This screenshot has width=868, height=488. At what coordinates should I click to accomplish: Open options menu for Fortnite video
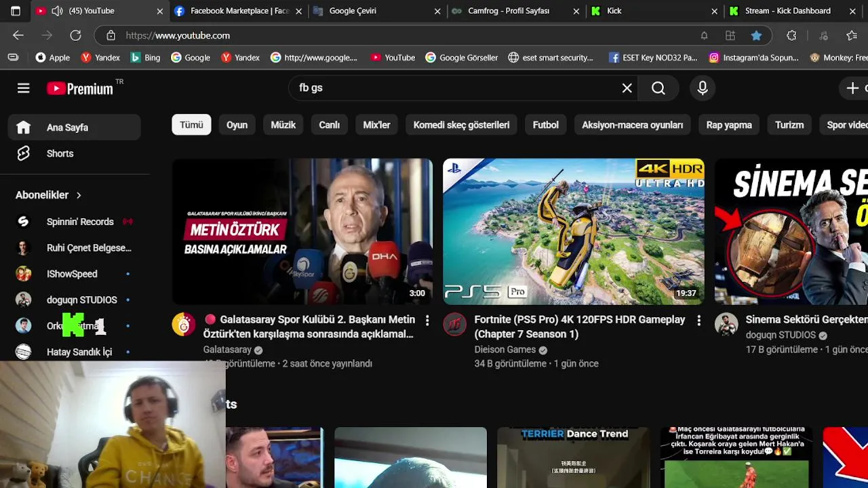(698, 320)
